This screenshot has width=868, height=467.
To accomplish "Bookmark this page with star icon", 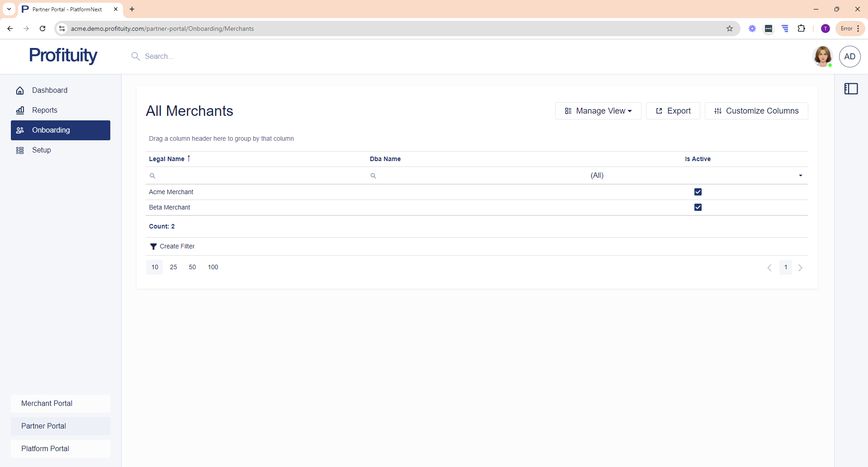I will 730,29.
